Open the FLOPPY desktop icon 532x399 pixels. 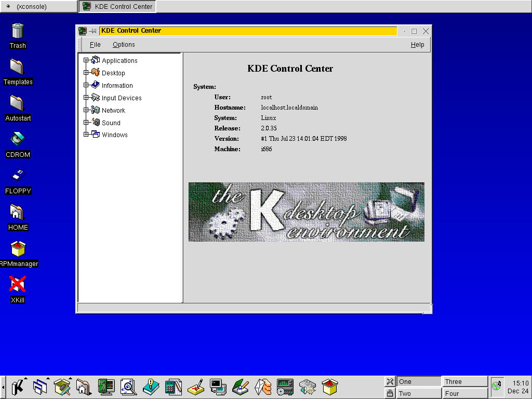coord(18,181)
